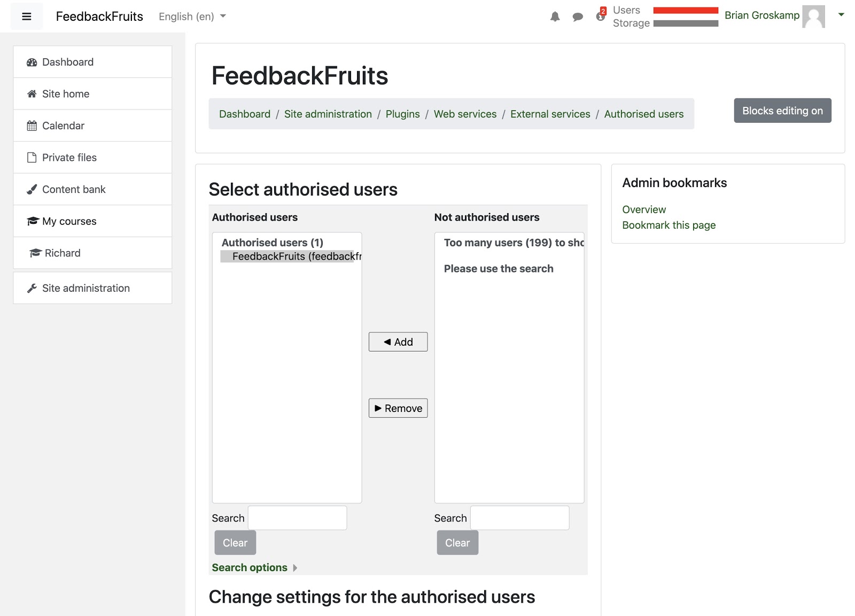The height and width of the screenshot is (616, 855).
Task: Toggle the hamburger side menu
Action: [26, 17]
